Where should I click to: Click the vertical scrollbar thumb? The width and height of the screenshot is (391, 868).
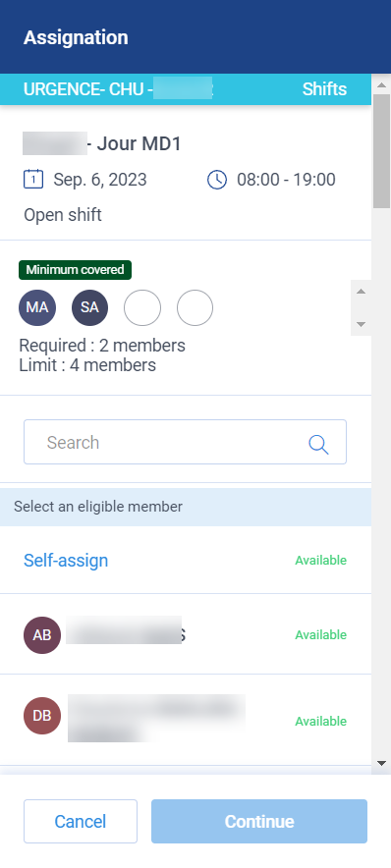click(x=381, y=151)
